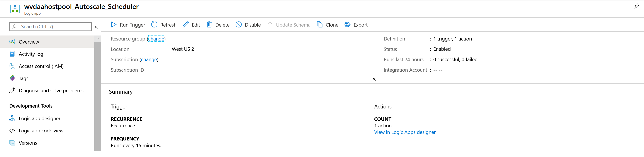Open the Logic app designer
Viewport: 644px width, 157px height.
coord(39,118)
